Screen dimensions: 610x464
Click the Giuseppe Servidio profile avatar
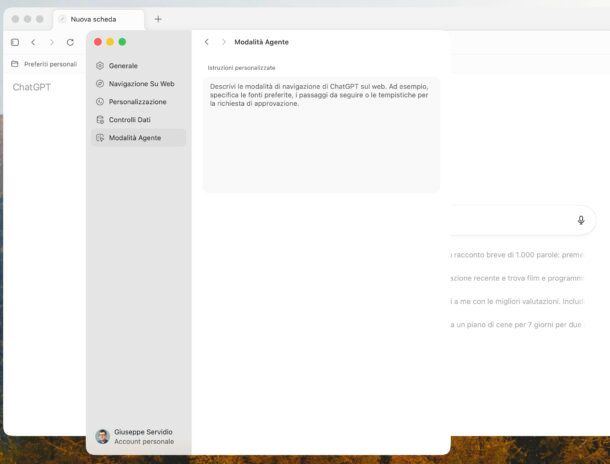tap(102, 436)
